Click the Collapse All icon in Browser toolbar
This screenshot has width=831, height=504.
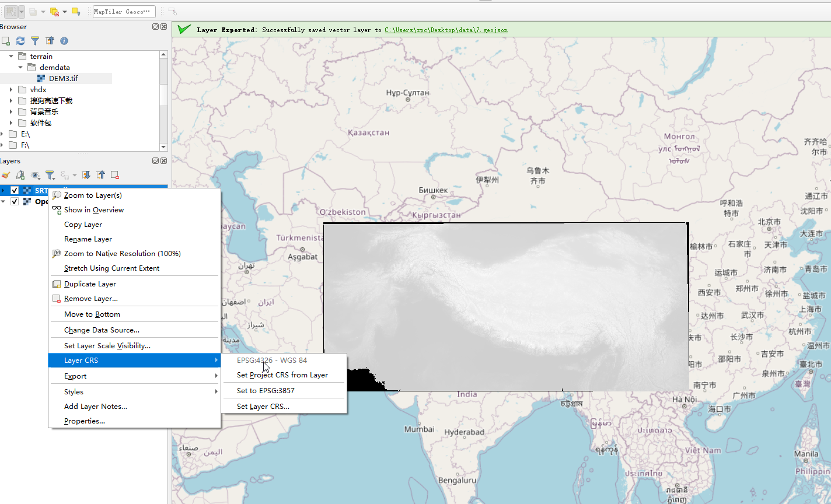pos(50,41)
